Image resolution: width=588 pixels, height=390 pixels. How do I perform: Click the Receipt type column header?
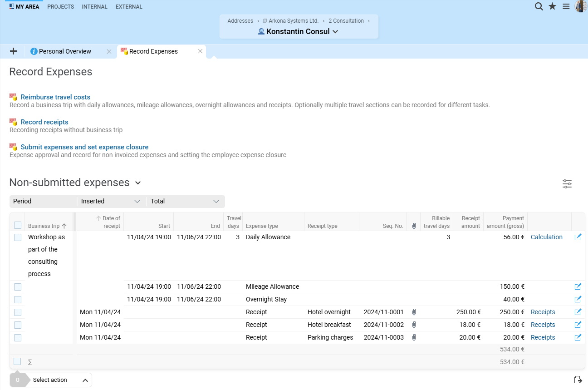(322, 226)
